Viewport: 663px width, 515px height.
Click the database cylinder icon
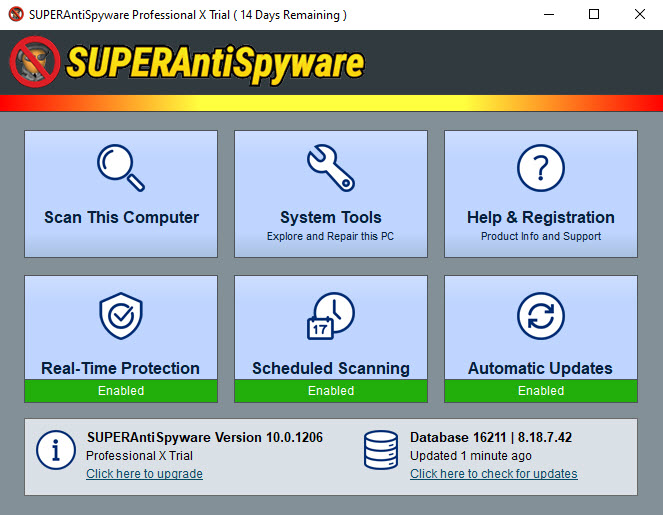point(381,450)
